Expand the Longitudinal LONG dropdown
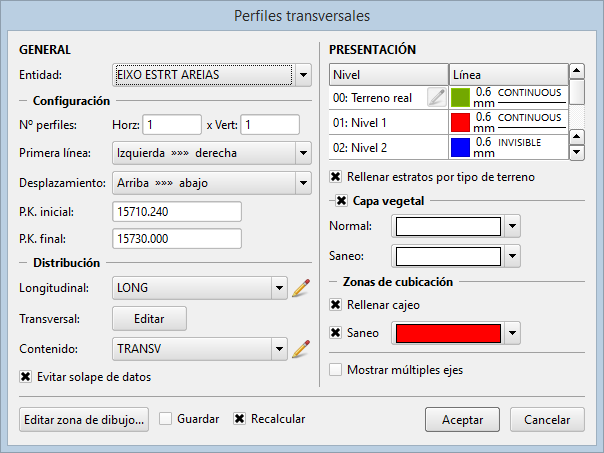The image size is (604, 453). (279, 288)
